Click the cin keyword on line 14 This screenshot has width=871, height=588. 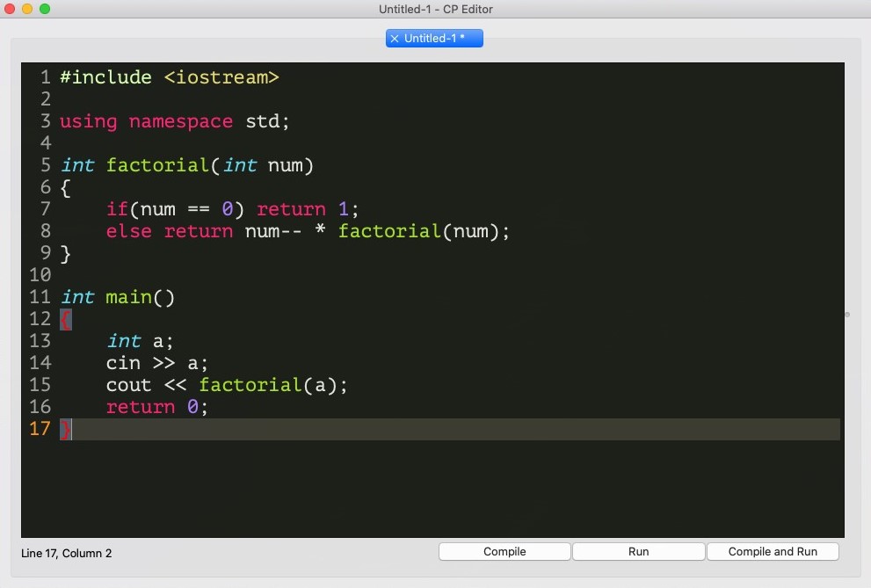[123, 363]
